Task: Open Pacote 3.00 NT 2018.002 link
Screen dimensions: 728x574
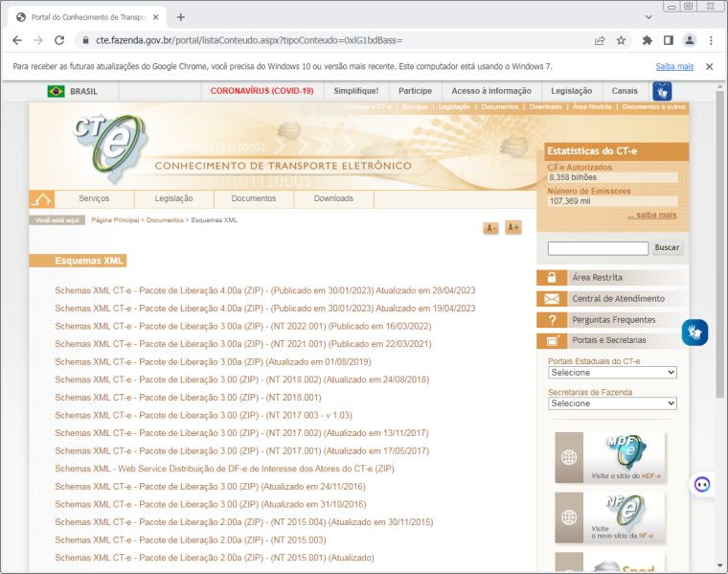Action: point(242,379)
